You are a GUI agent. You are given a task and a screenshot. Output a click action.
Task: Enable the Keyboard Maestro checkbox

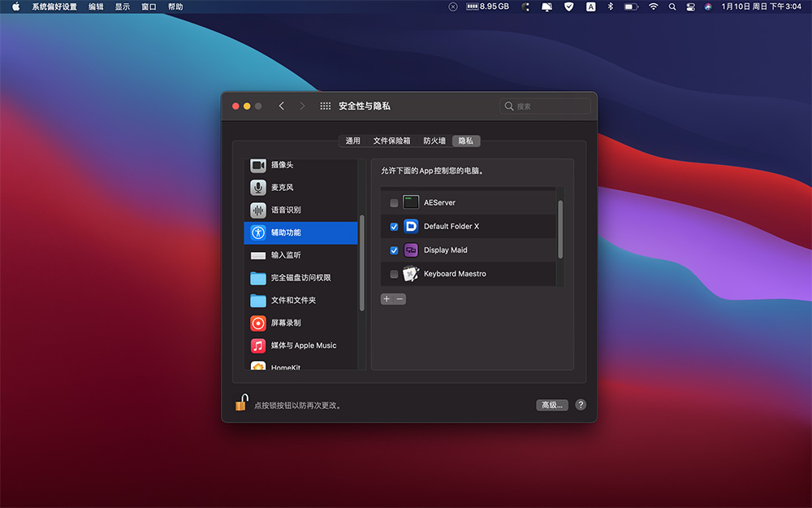(x=394, y=274)
